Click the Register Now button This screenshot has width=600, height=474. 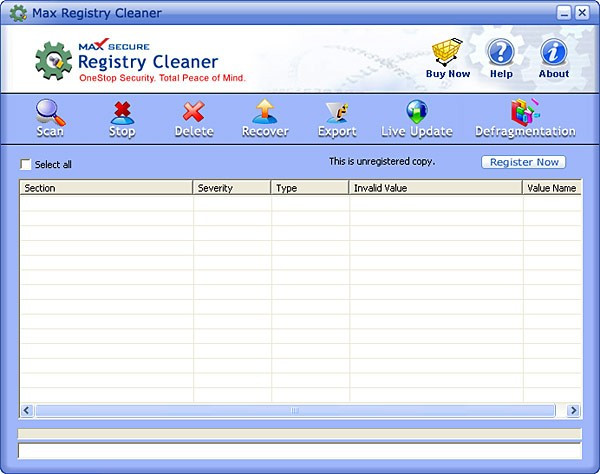pyautogui.click(x=523, y=162)
